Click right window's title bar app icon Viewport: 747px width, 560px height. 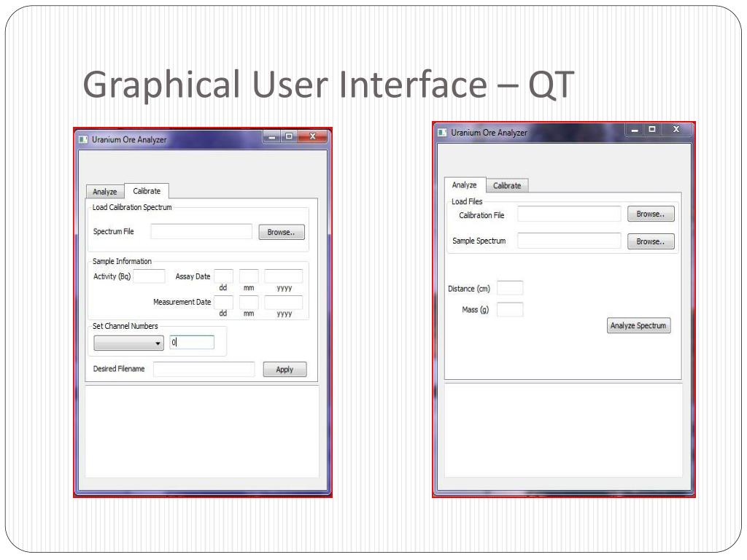click(x=442, y=133)
